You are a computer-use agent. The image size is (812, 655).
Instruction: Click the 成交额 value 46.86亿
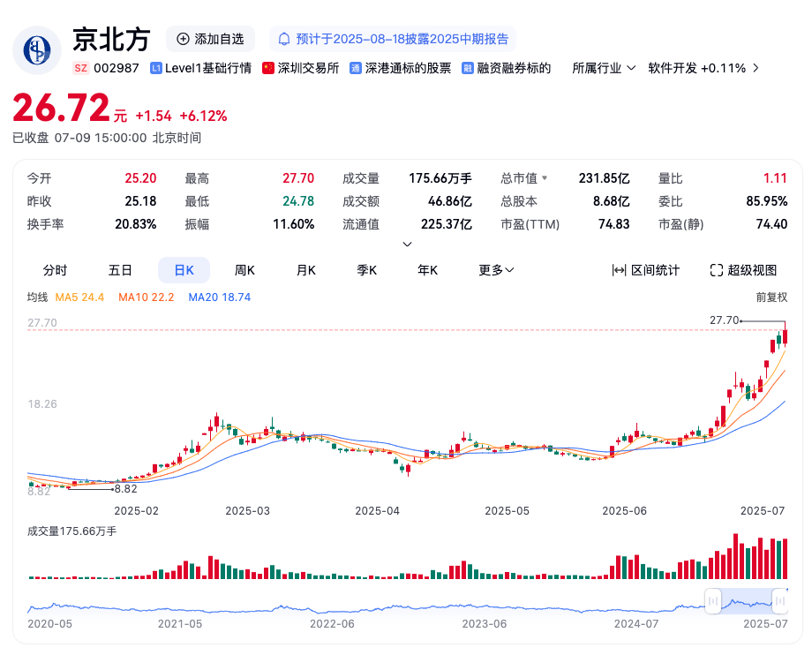click(x=449, y=201)
